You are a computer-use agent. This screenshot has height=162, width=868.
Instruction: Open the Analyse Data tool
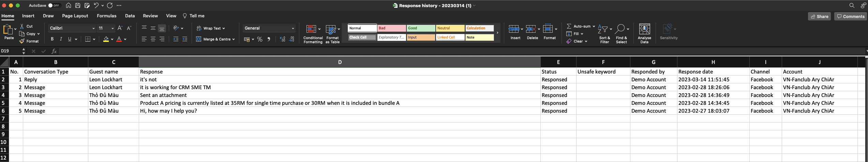point(644,30)
